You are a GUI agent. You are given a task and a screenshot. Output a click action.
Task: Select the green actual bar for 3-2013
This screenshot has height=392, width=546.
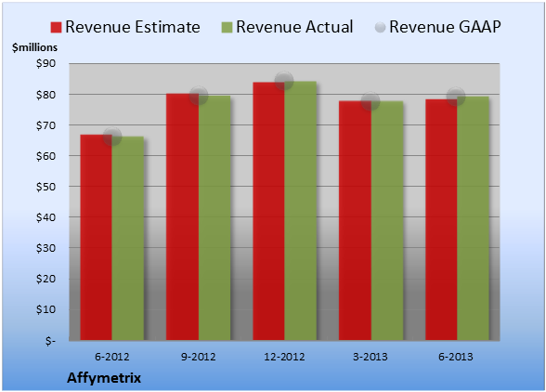(x=387, y=220)
